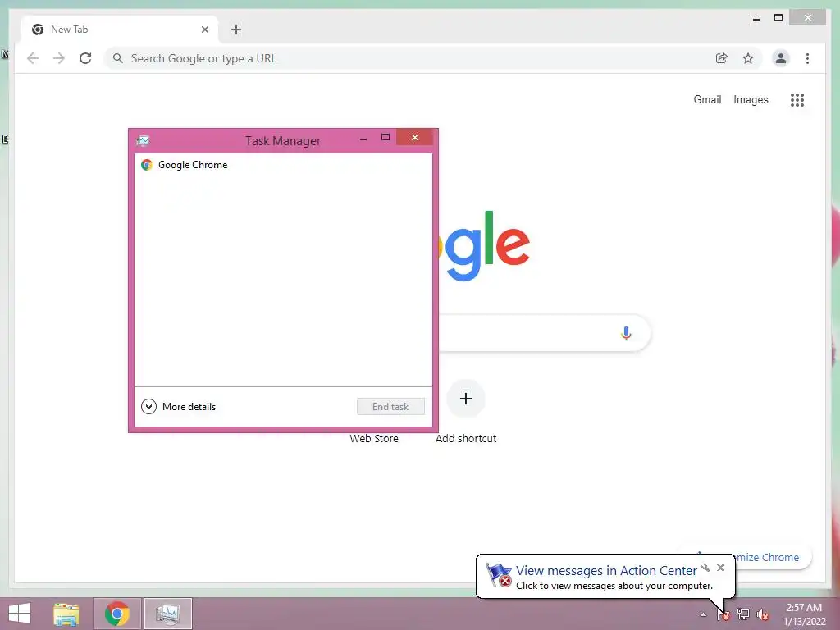Open the Windows Start button

20,614
